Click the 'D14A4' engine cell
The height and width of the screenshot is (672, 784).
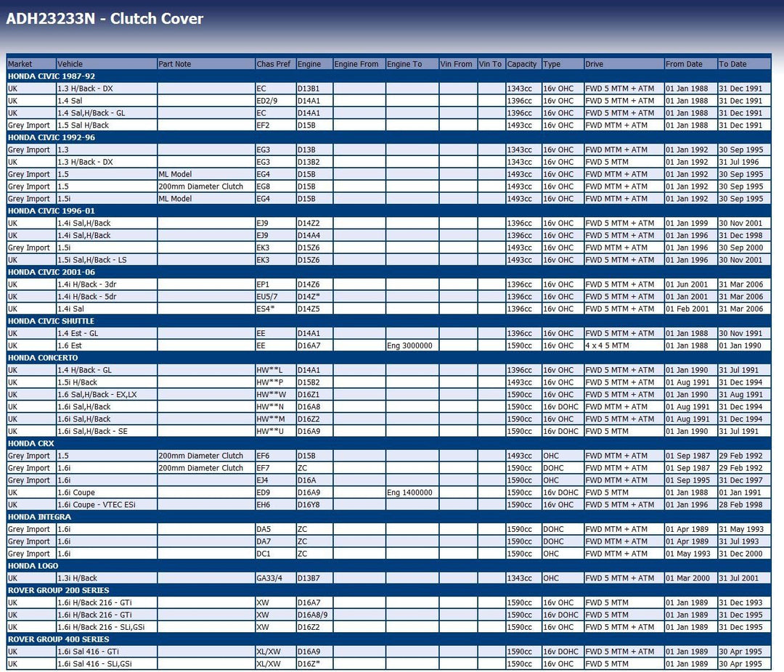[314, 236]
